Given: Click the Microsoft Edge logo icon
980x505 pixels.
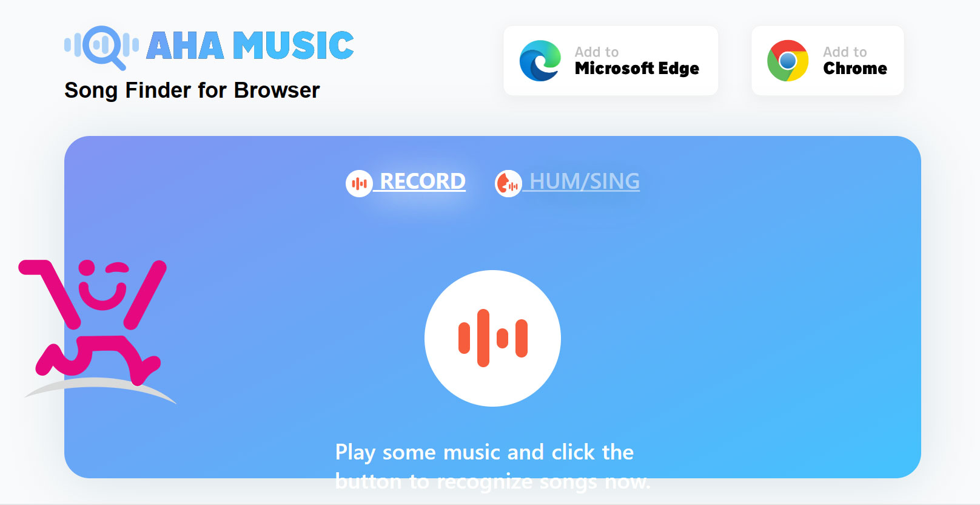Looking at the screenshot, I should [x=540, y=61].
